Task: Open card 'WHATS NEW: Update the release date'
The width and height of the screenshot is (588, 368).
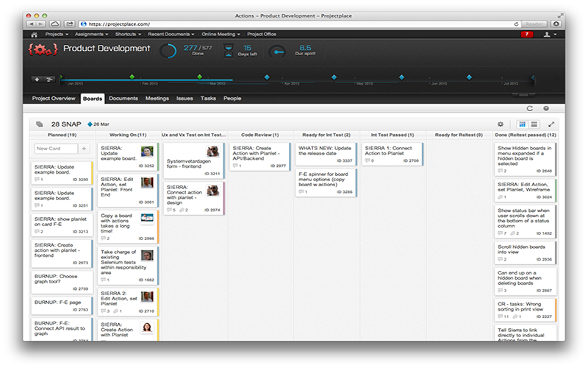Action: [324, 152]
